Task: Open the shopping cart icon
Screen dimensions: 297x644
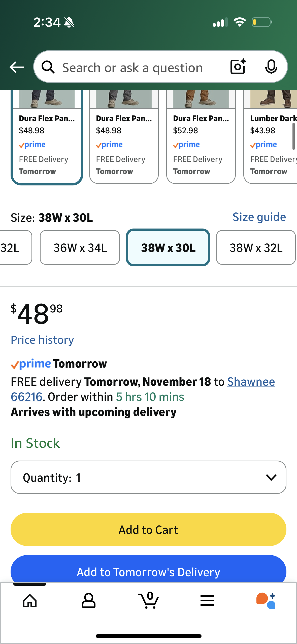Action: pyautogui.click(x=148, y=601)
